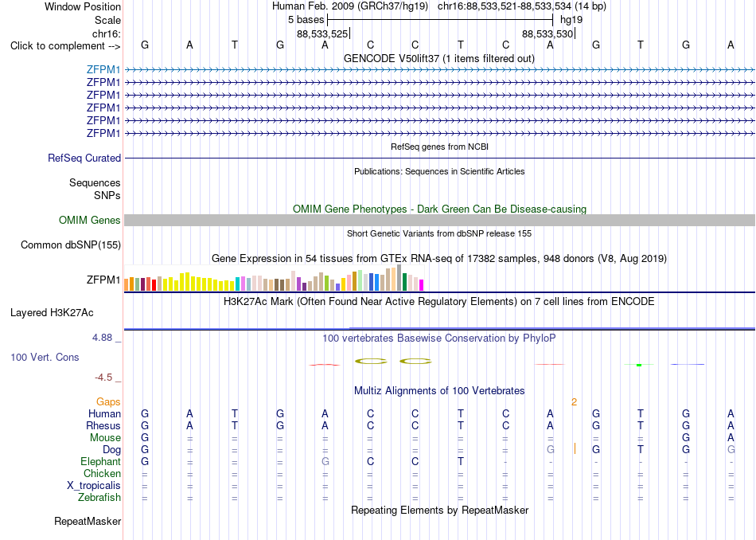Click the orange insertion bar in Dog row
The height and width of the screenshot is (540, 756).
point(575,448)
